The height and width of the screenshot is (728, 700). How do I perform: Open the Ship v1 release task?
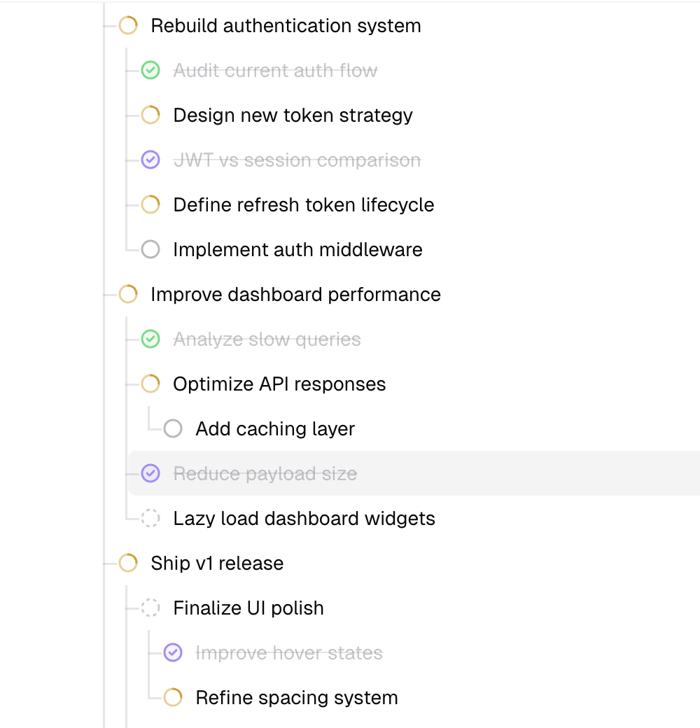pyautogui.click(x=217, y=563)
